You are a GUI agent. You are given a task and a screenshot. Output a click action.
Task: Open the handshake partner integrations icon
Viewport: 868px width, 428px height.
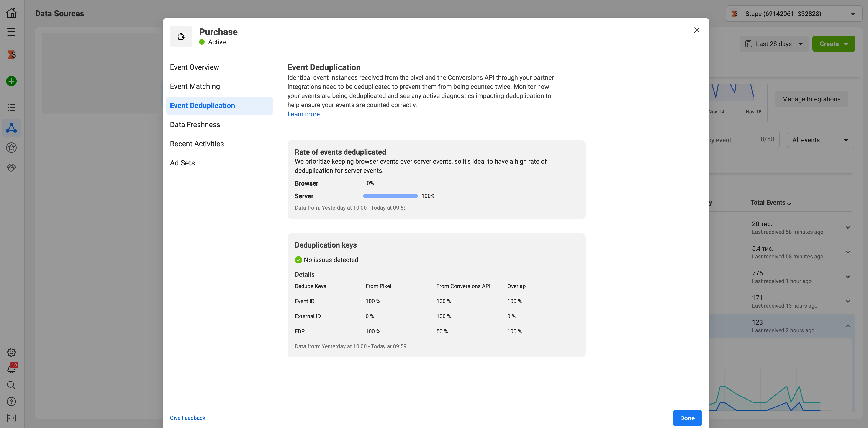pos(11,168)
